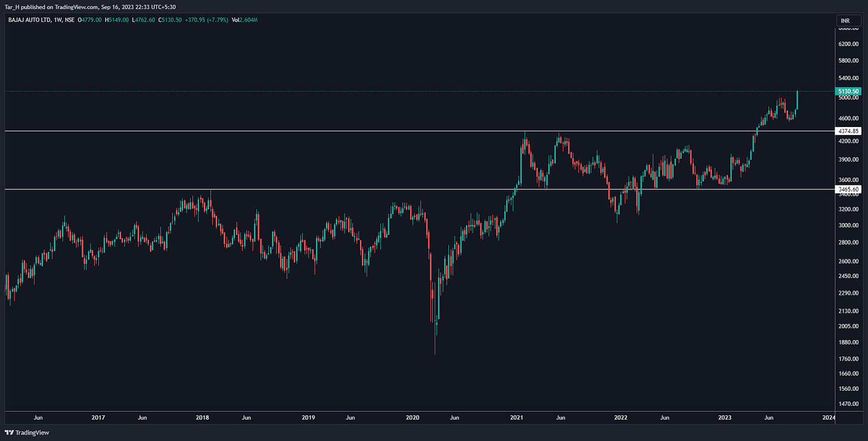Click the 2005.00 price axis label
The height and width of the screenshot is (441, 868).
(848, 326)
